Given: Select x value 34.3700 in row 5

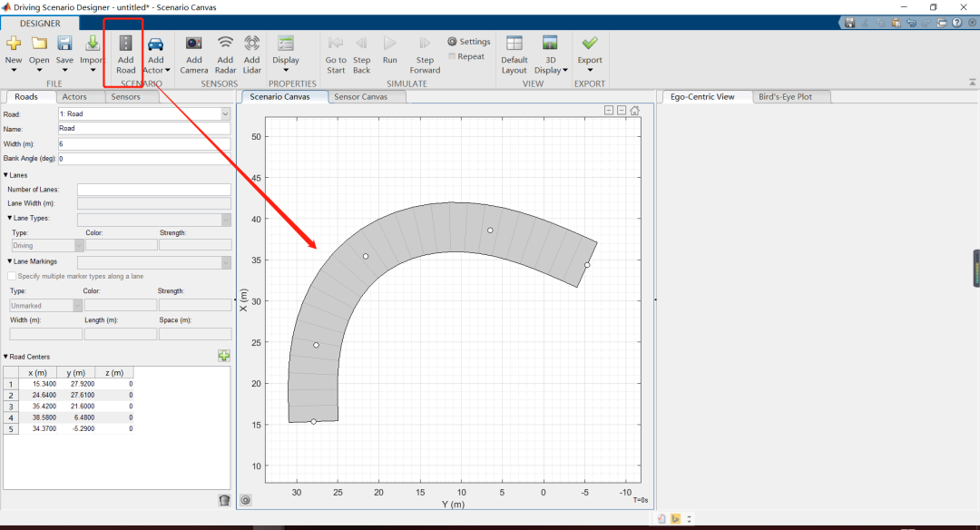Looking at the screenshot, I should tap(38, 428).
